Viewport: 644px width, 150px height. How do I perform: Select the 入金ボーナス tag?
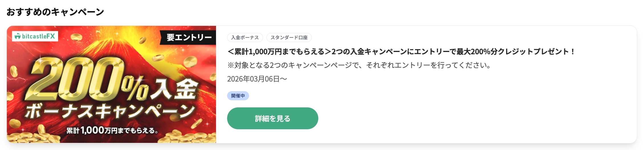(x=245, y=37)
